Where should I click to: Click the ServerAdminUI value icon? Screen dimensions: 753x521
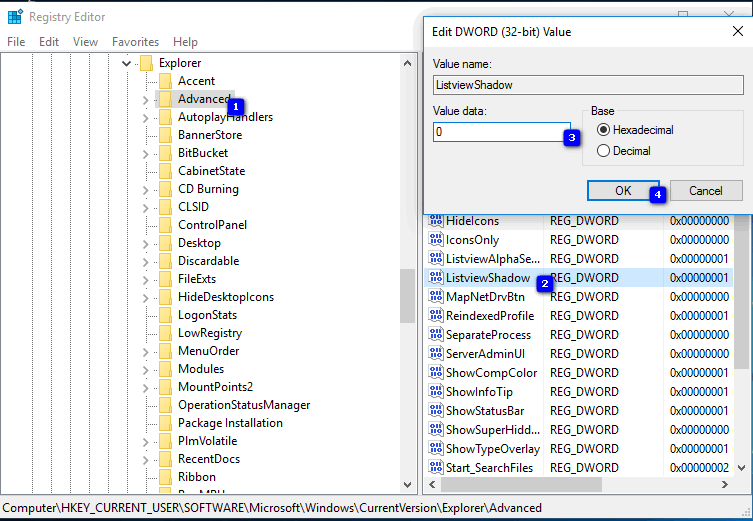tap(436, 353)
